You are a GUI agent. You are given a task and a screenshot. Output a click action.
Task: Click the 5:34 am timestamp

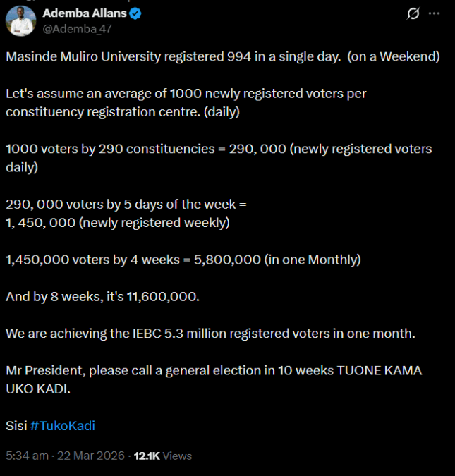click(27, 456)
